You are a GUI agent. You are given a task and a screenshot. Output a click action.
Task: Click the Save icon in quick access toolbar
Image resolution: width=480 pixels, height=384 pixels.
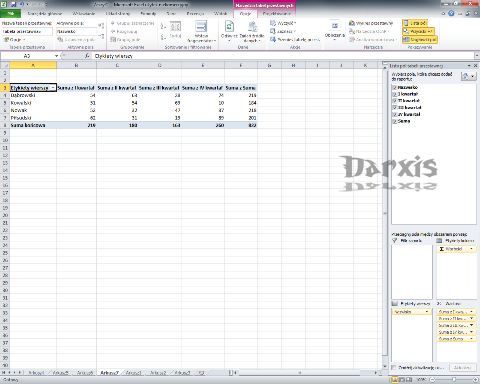[13, 4]
